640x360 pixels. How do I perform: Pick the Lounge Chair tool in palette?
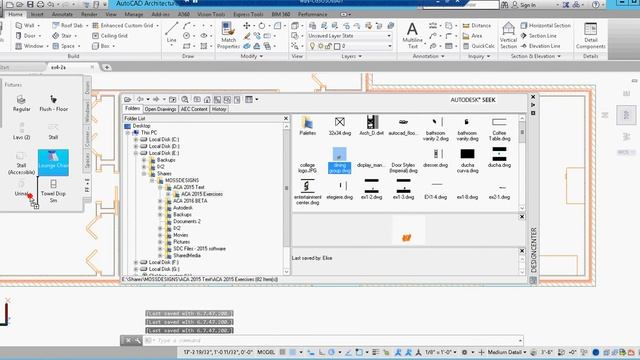(53, 162)
